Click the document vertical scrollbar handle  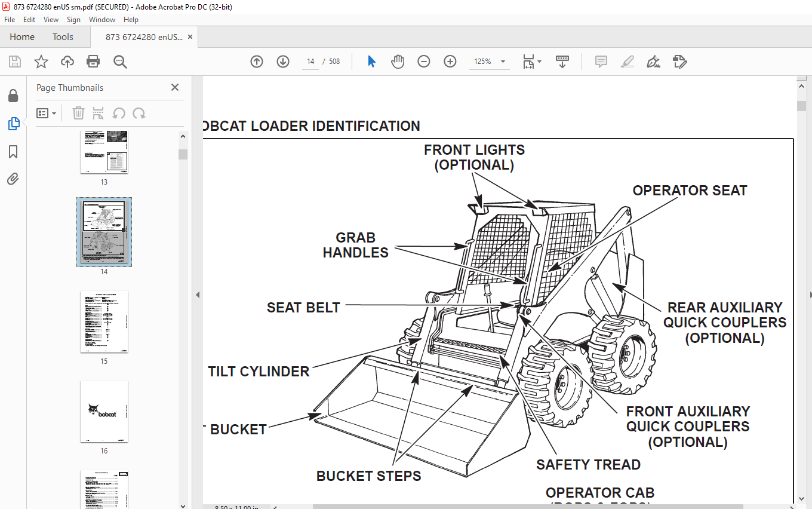pos(801,106)
